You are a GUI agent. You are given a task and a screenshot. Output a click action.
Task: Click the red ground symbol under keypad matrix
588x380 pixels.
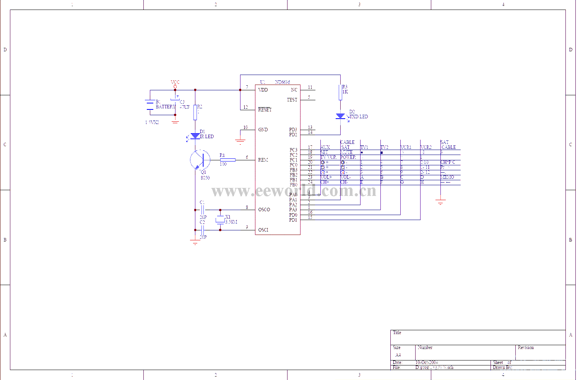tap(440, 202)
